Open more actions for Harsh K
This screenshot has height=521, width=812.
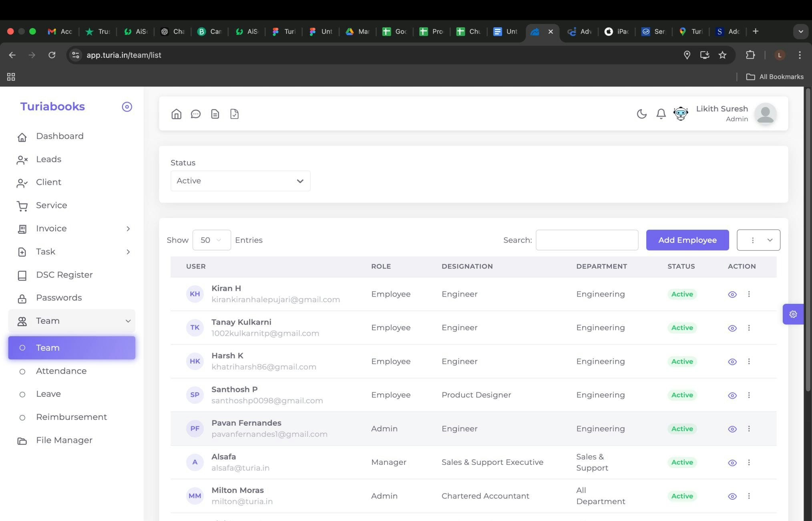coord(749,361)
